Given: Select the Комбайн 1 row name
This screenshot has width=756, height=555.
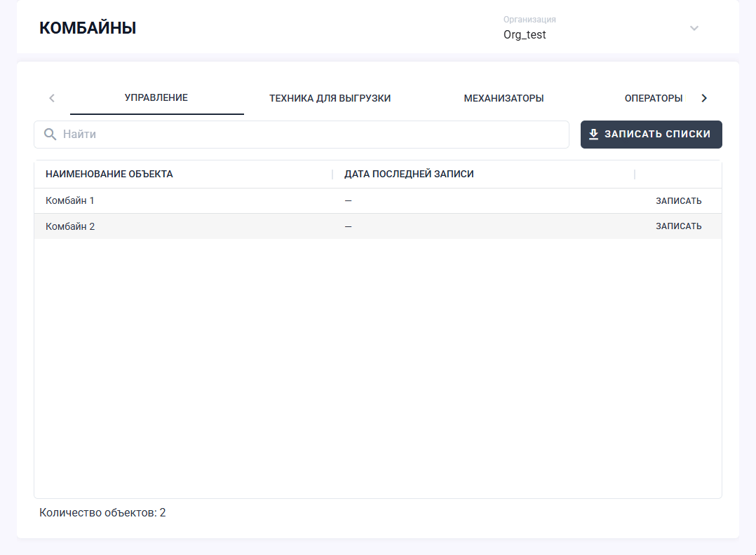Looking at the screenshot, I should pos(70,200).
